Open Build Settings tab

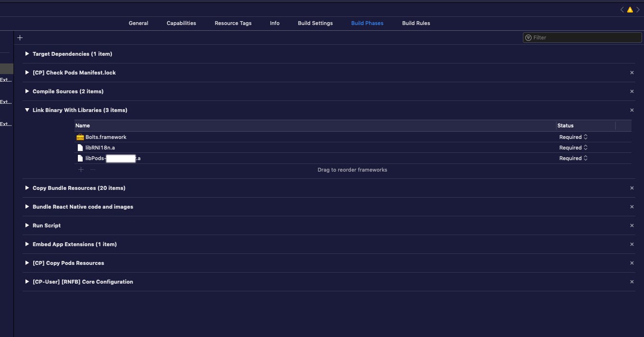(315, 23)
